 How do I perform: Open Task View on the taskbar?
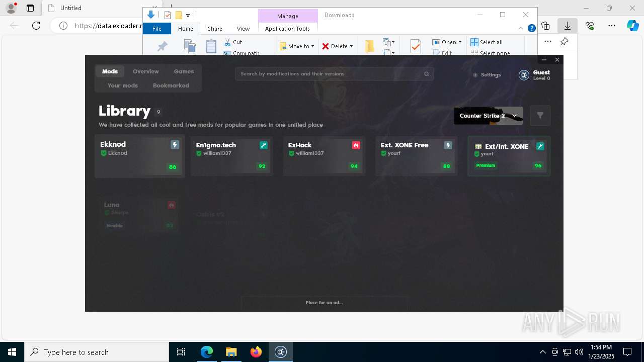coord(181,352)
